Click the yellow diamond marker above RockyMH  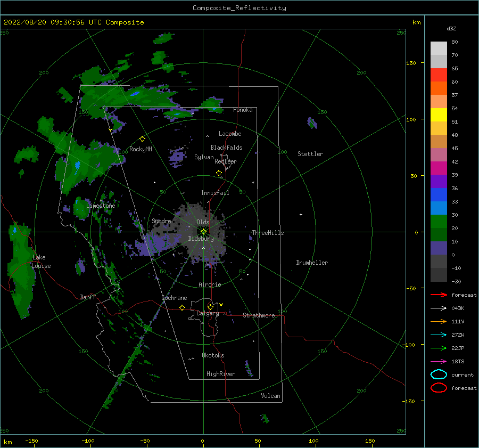click(x=142, y=139)
